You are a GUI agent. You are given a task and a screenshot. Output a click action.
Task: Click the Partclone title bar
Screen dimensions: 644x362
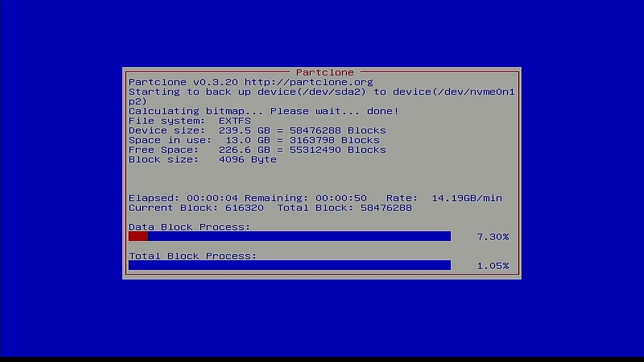pos(322,72)
